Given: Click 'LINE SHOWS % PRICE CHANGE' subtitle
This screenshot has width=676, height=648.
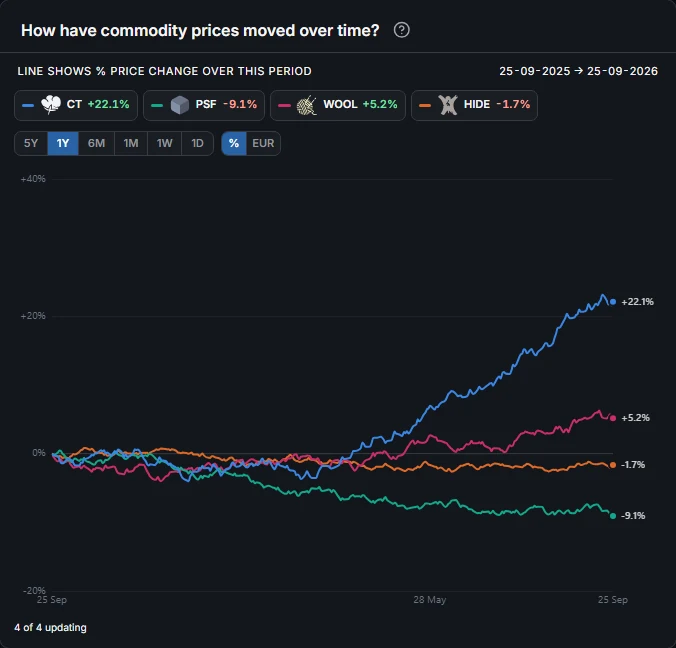Looking at the screenshot, I should coord(164,71).
